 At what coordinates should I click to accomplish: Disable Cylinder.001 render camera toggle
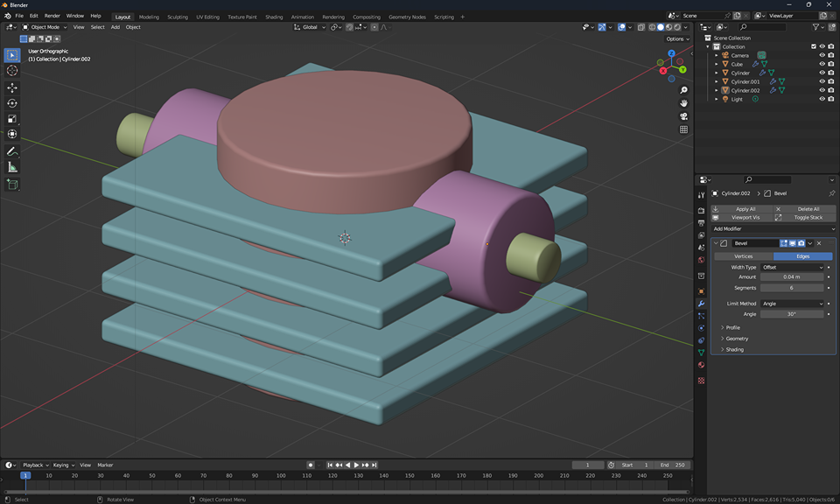[831, 81]
